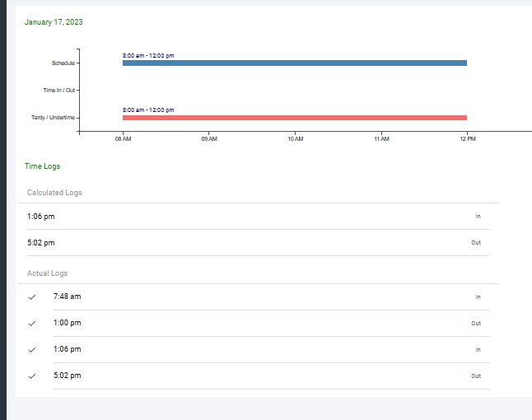Click the blue Schedule bar in the chart
The image size is (532, 420).
pyautogui.click(x=294, y=63)
